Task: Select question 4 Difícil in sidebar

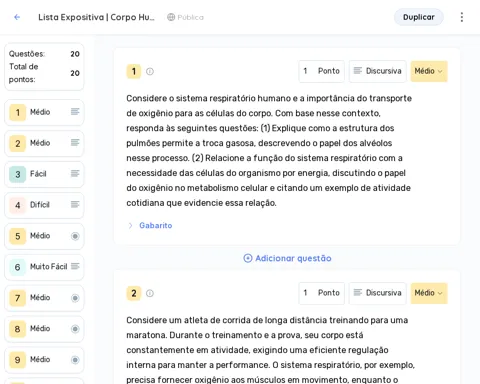Action: (44, 205)
